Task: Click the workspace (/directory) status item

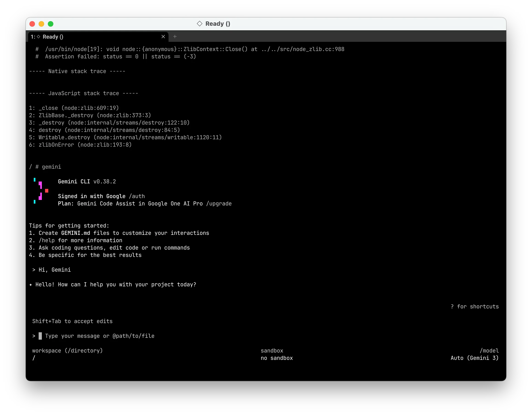Action: 67,350
